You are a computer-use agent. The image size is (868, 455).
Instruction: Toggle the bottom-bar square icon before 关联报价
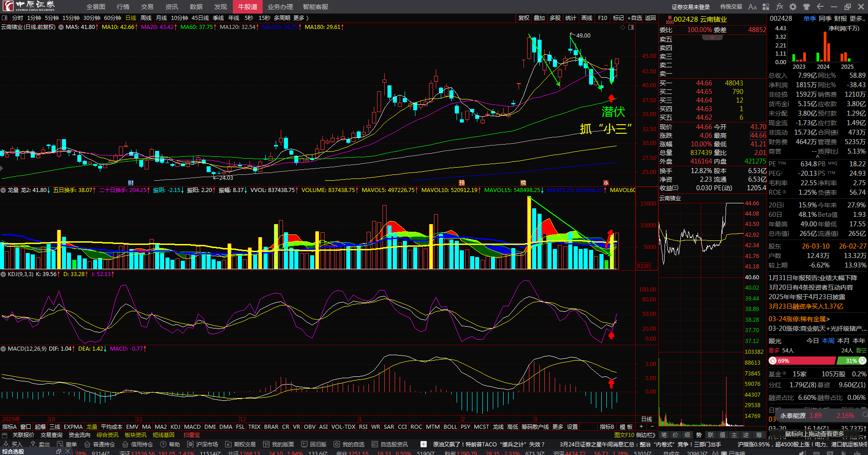(5, 435)
